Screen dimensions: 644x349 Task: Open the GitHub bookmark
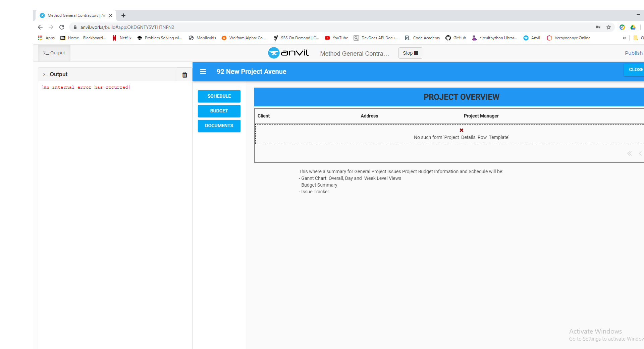456,38
